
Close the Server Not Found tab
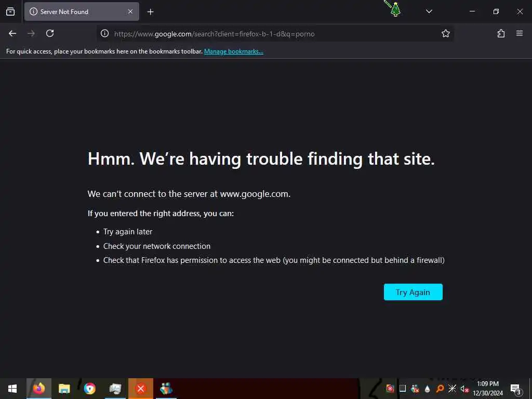click(x=130, y=11)
